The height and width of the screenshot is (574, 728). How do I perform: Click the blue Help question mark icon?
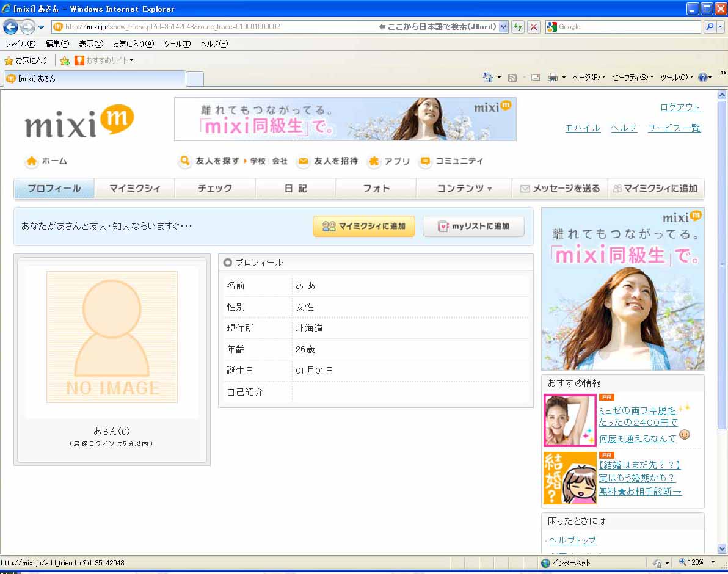point(703,78)
